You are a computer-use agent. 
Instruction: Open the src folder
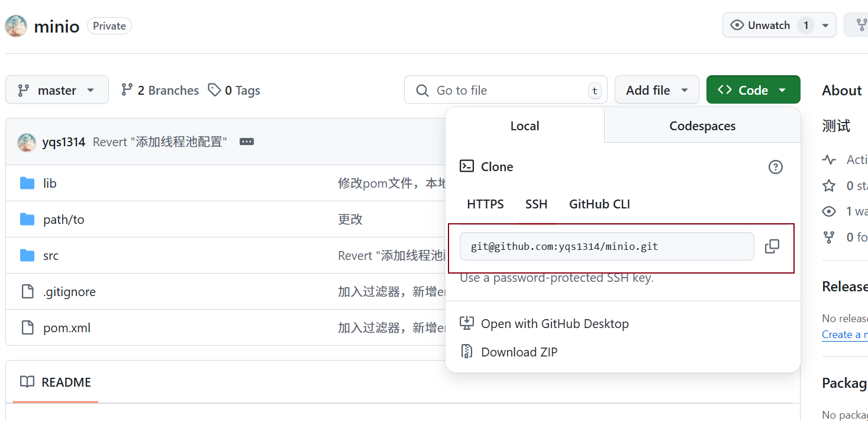tap(51, 256)
